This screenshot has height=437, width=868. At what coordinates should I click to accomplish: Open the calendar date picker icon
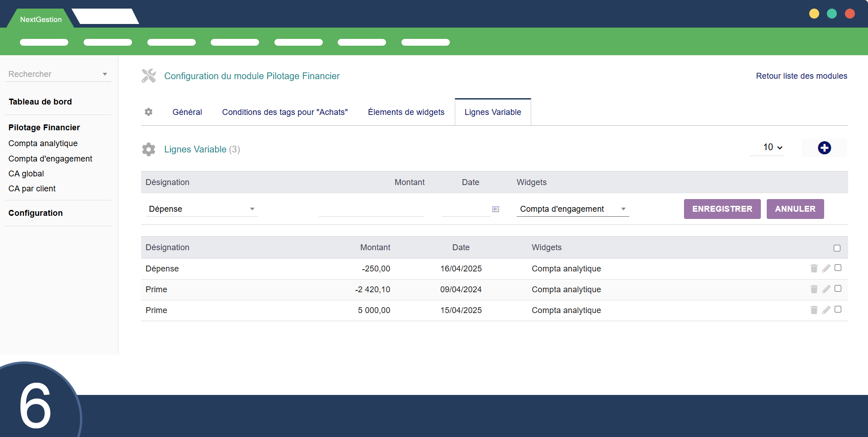(495, 209)
